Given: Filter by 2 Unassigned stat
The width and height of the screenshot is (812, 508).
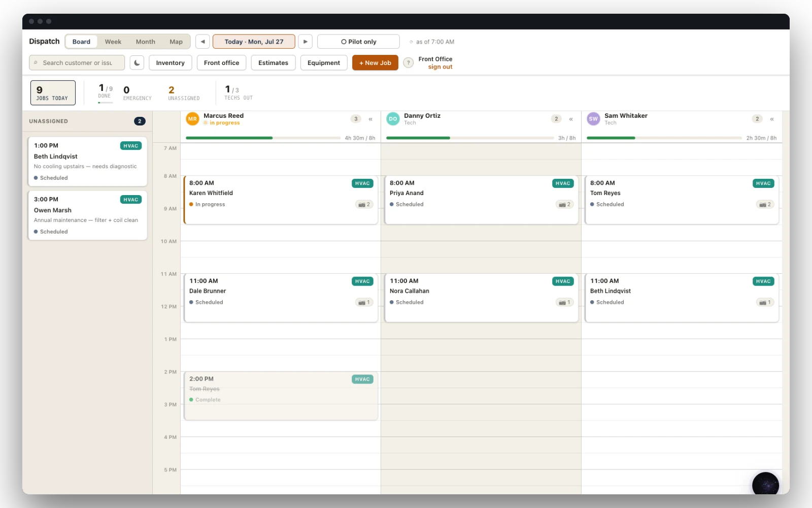Looking at the screenshot, I should 184,93.
